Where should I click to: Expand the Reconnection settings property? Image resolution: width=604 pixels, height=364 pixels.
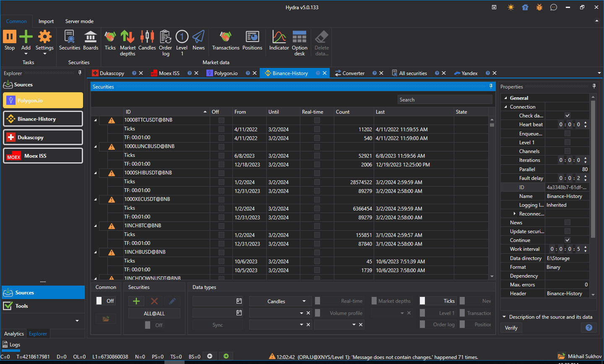click(515, 214)
